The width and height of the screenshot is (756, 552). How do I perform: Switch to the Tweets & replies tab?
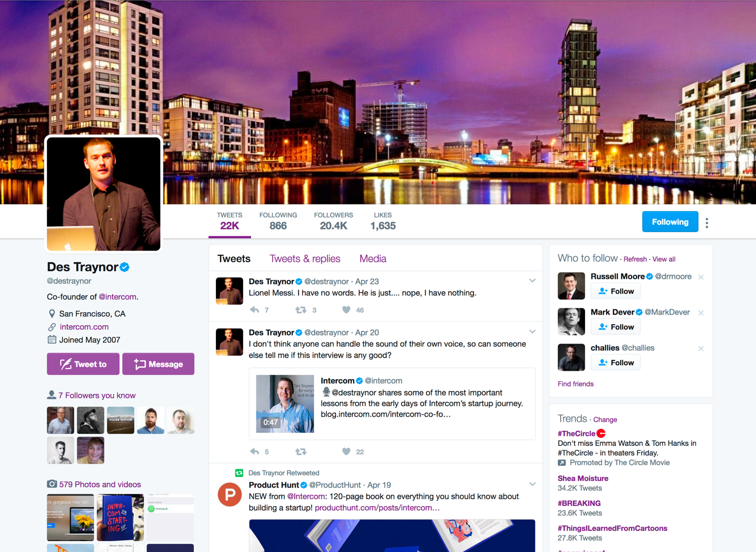[305, 259]
